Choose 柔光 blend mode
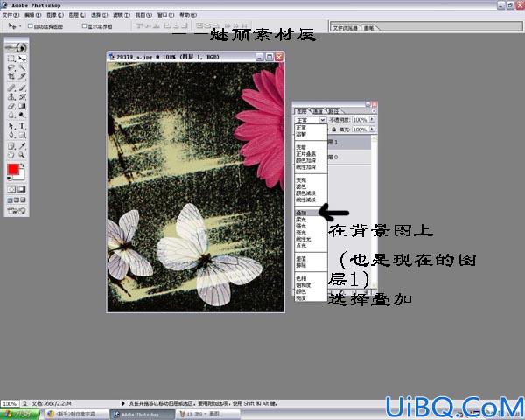 pyautogui.click(x=311, y=220)
